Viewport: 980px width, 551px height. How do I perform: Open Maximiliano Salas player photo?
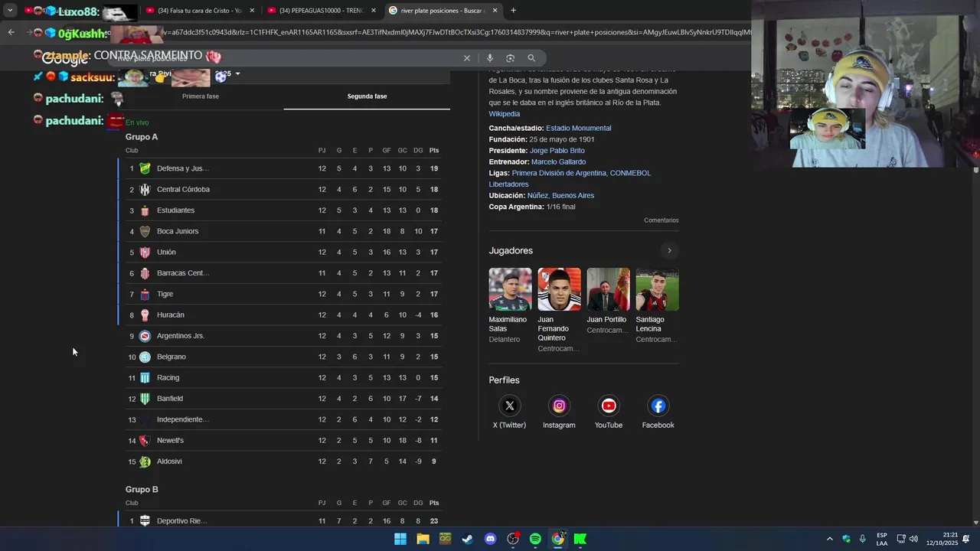click(x=510, y=289)
